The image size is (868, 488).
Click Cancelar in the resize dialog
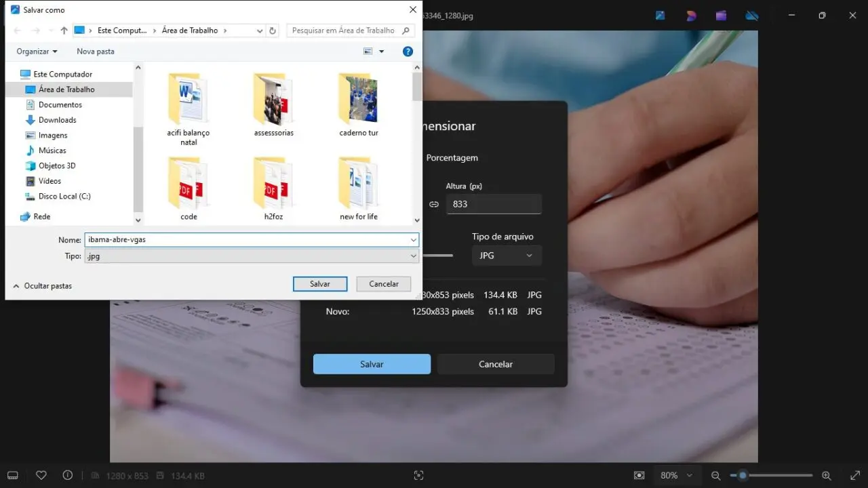coord(496,364)
